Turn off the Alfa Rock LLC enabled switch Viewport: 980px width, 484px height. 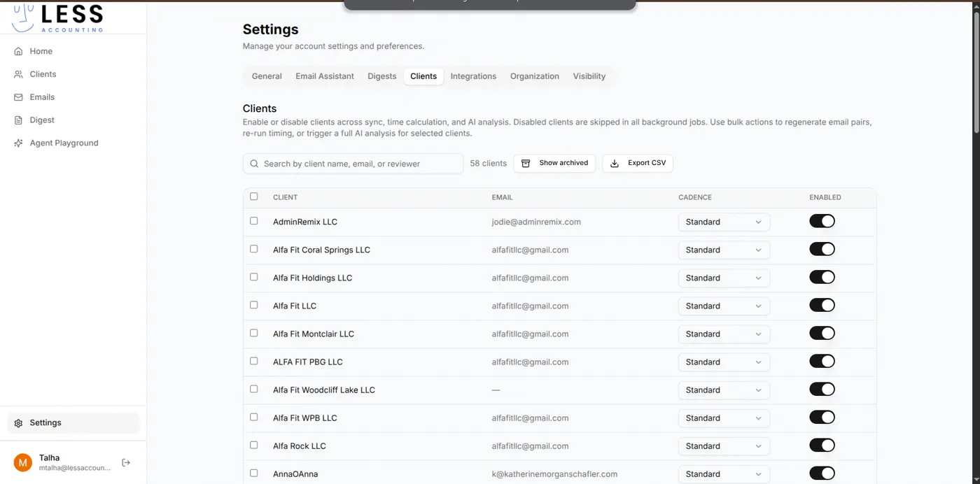click(822, 445)
